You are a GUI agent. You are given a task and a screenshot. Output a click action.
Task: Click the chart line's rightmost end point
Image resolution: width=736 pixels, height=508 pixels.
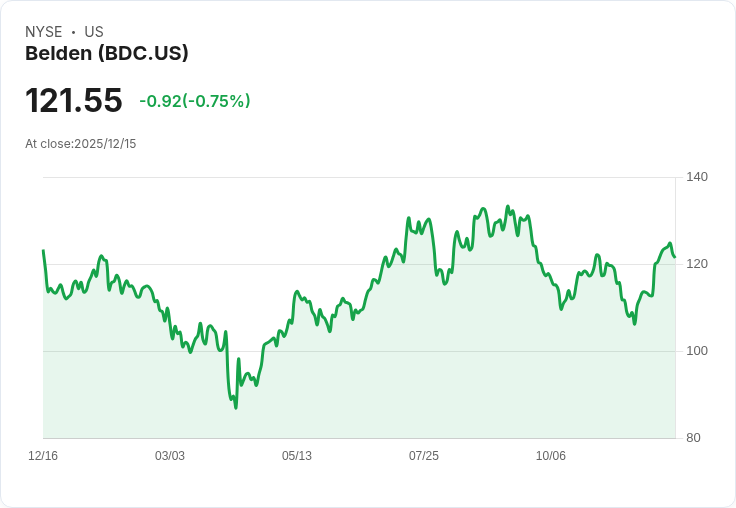(x=675, y=257)
